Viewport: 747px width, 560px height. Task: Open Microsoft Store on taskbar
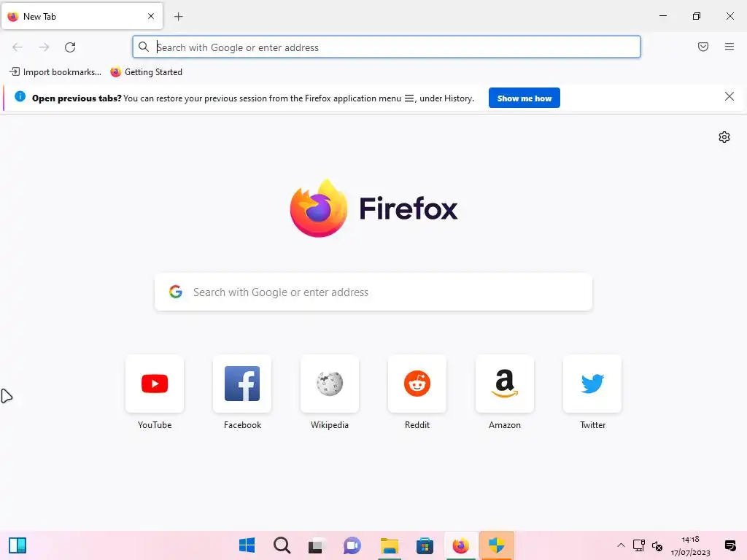click(x=425, y=545)
